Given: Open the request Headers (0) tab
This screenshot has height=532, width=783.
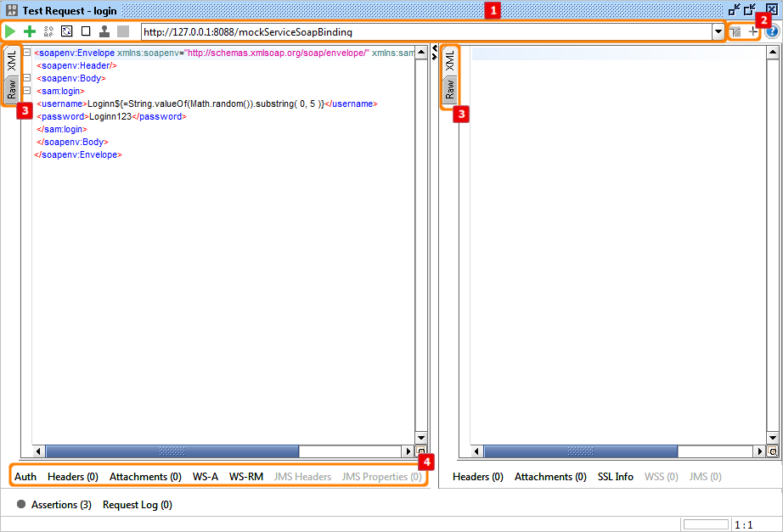Looking at the screenshot, I should (x=73, y=477).
